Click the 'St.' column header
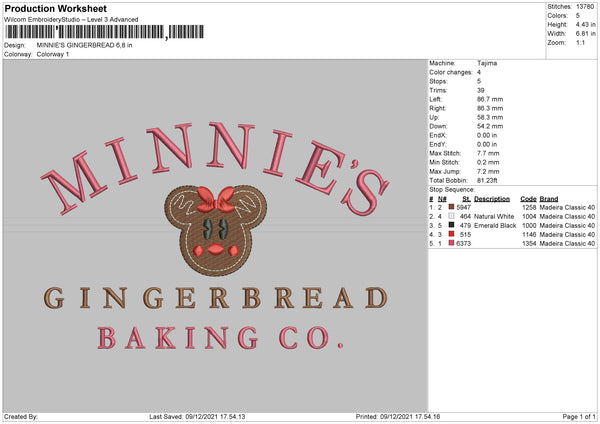600x424 pixels. [x=466, y=199]
